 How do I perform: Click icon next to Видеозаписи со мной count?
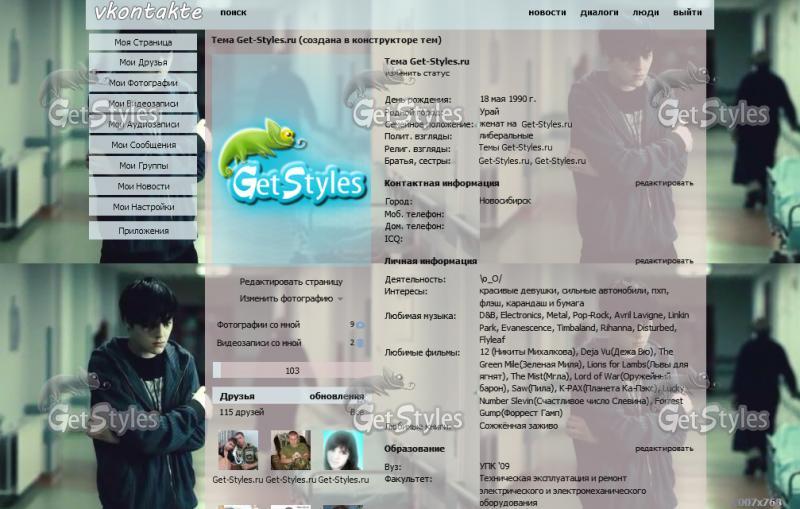360,343
